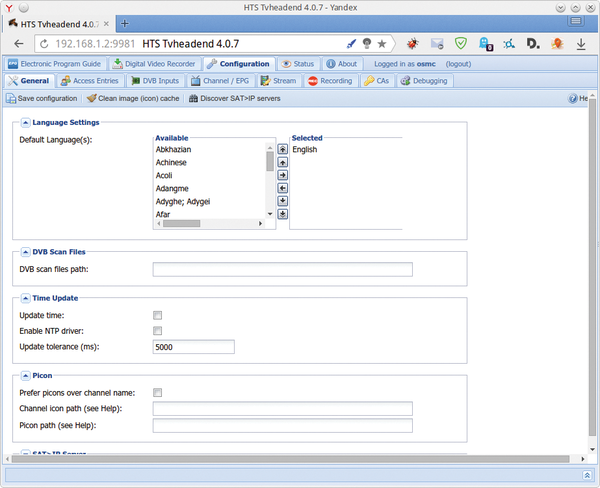Click the D. extension icon
This screenshot has height=488, width=600.
pyautogui.click(x=533, y=44)
